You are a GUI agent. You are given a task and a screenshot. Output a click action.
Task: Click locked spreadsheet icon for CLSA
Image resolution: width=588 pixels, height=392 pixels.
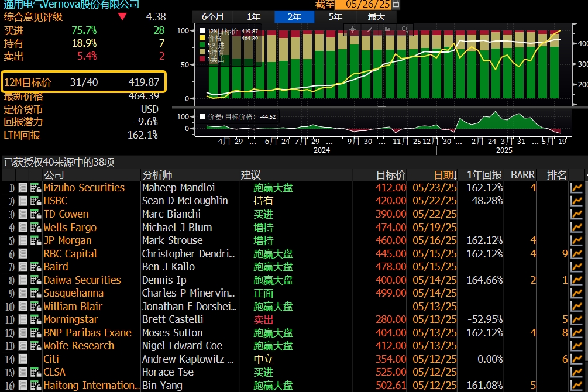[36, 372]
